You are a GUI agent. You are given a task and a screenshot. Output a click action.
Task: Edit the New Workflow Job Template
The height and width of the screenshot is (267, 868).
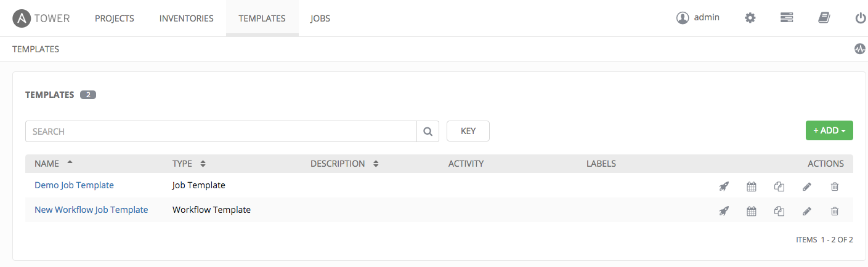coord(807,211)
